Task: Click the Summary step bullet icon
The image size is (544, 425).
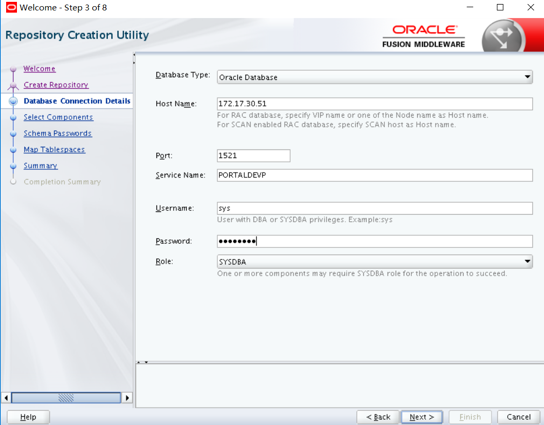Action: point(13,166)
